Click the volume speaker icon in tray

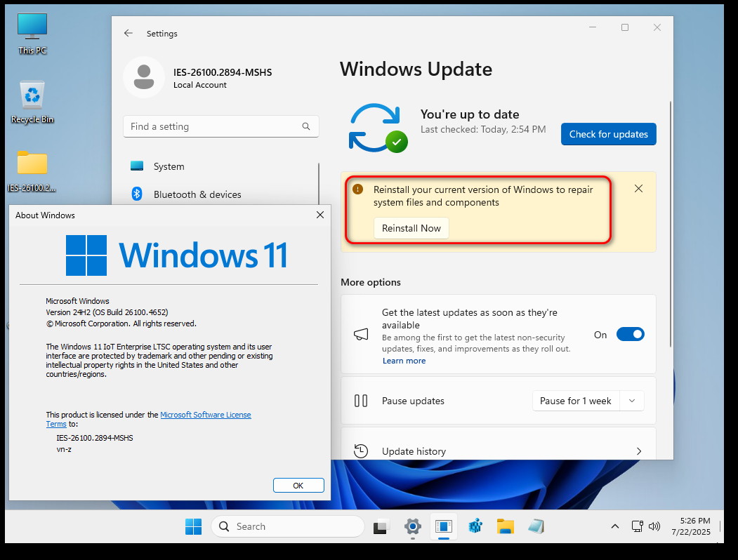coord(654,526)
